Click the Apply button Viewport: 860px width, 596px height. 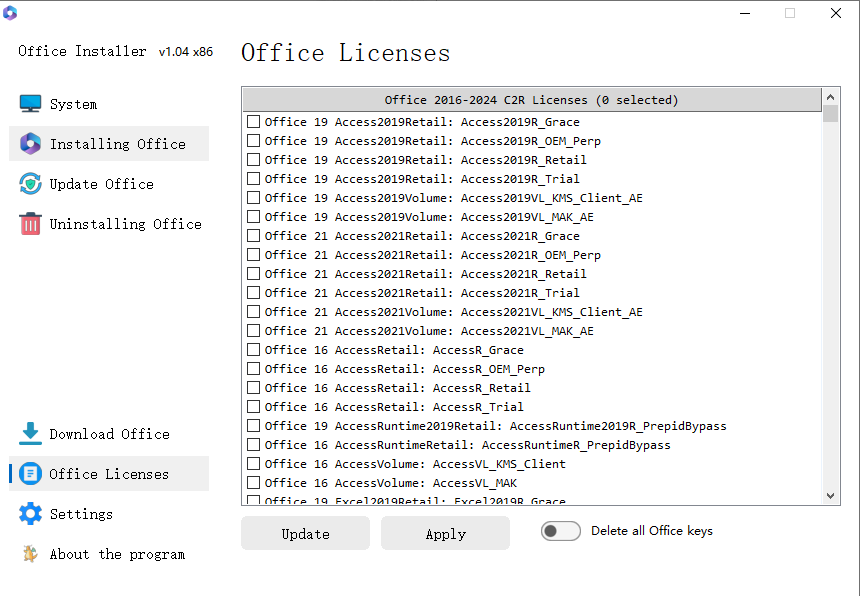click(x=445, y=533)
